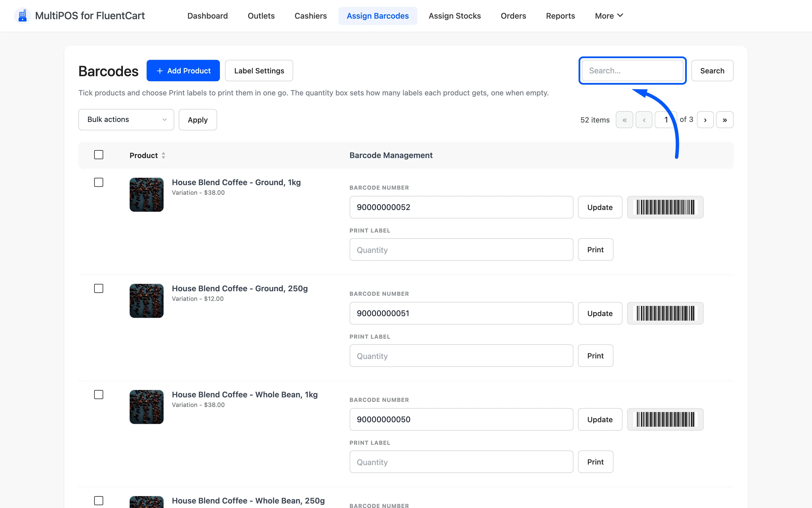The image size is (812, 508).
Task: Click the current page number field
Action: click(666, 120)
